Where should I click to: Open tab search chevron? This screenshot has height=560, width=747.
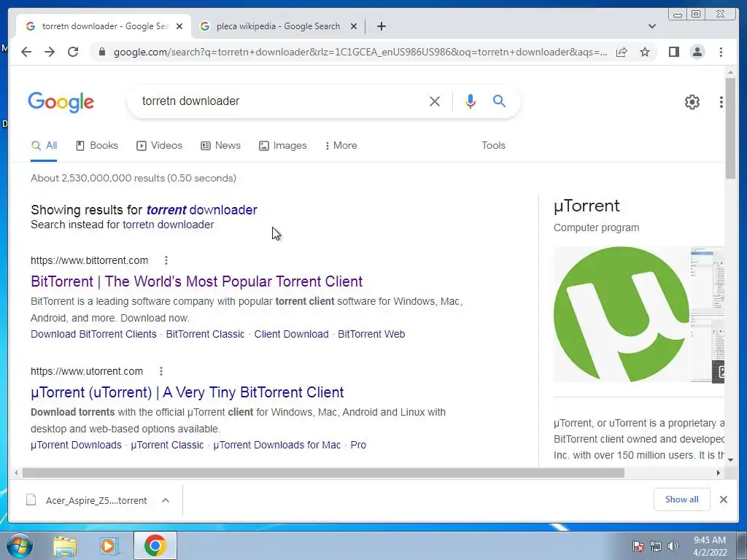pyautogui.click(x=652, y=26)
